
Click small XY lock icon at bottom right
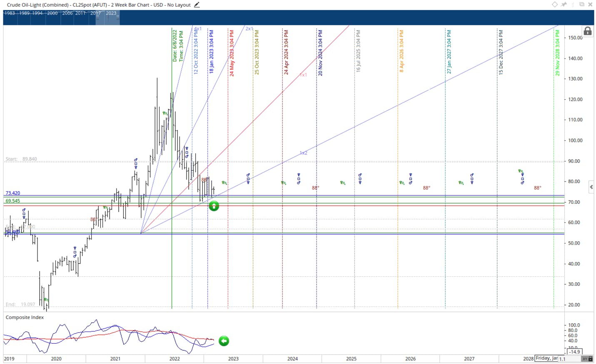[x=588, y=359]
